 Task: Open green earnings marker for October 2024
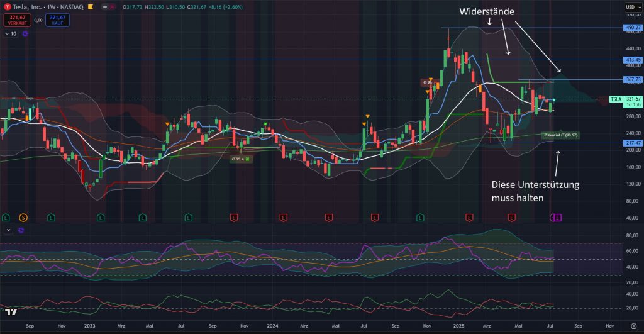click(x=420, y=218)
